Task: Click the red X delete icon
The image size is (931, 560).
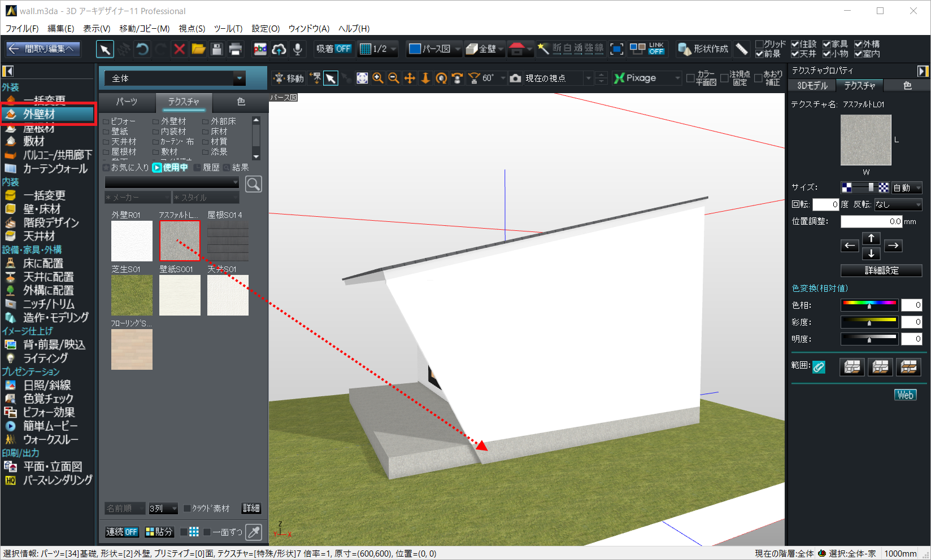Action: point(179,49)
